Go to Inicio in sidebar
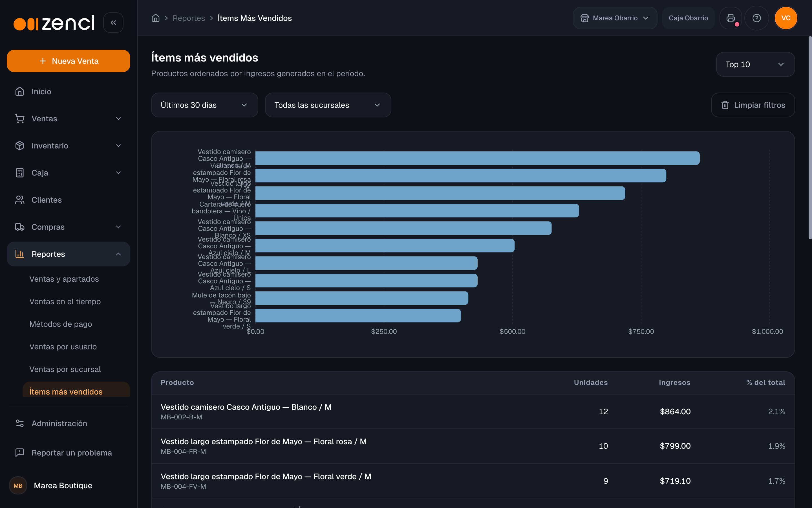Image resolution: width=812 pixels, height=508 pixels. point(69,91)
